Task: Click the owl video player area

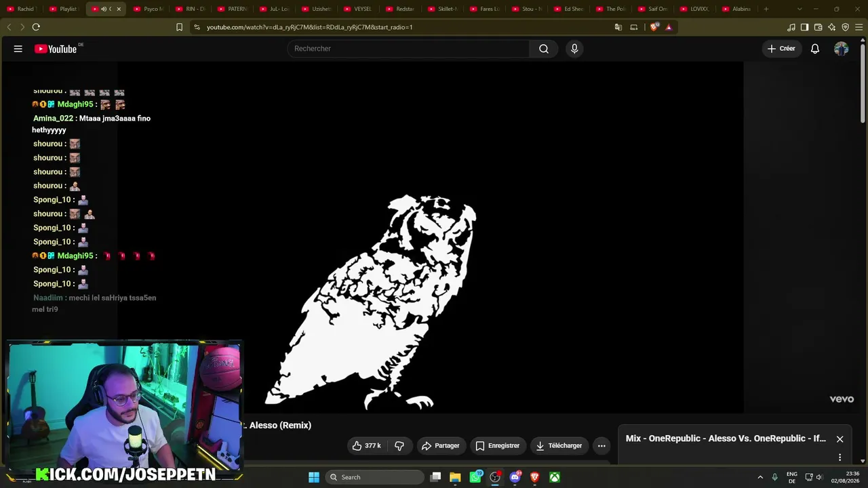Action: pyautogui.click(x=431, y=237)
